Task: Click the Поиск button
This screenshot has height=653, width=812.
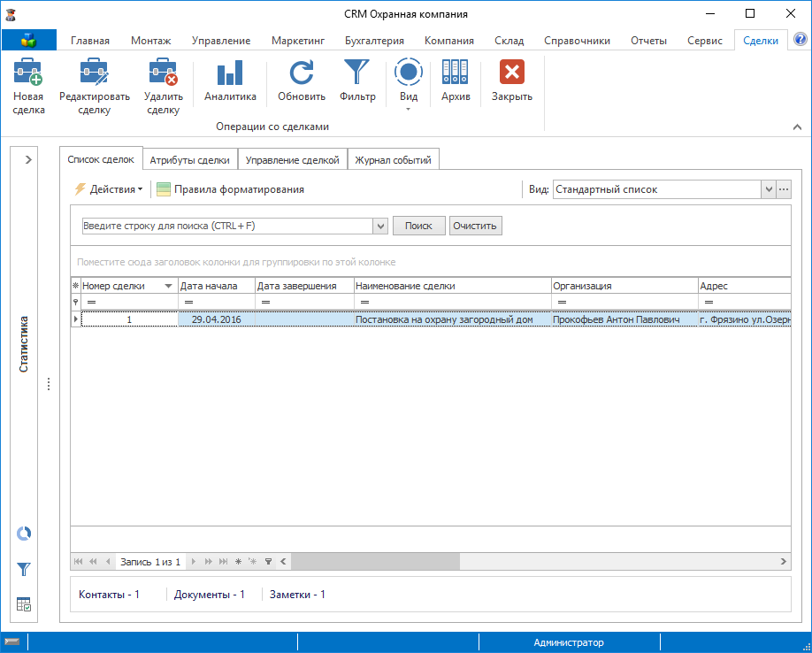Action: (x=418, y=226)
